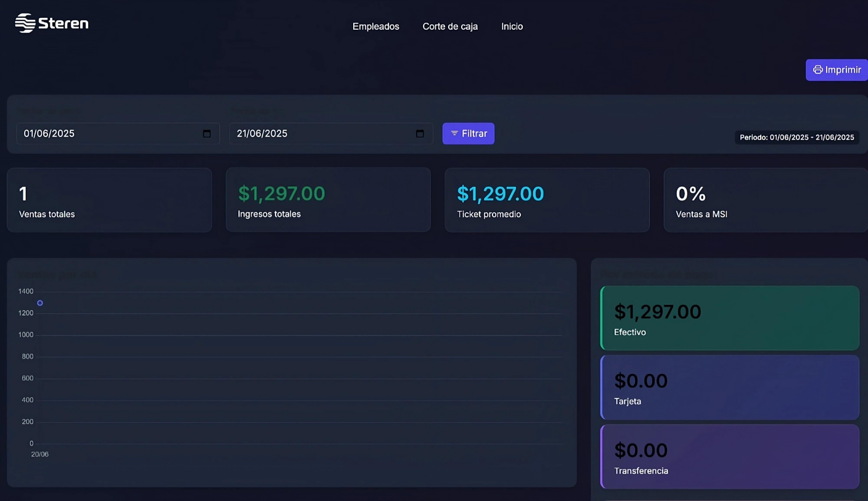Navigate to Inicio
This screenshot has height=501, width=868.
point(512,26)
